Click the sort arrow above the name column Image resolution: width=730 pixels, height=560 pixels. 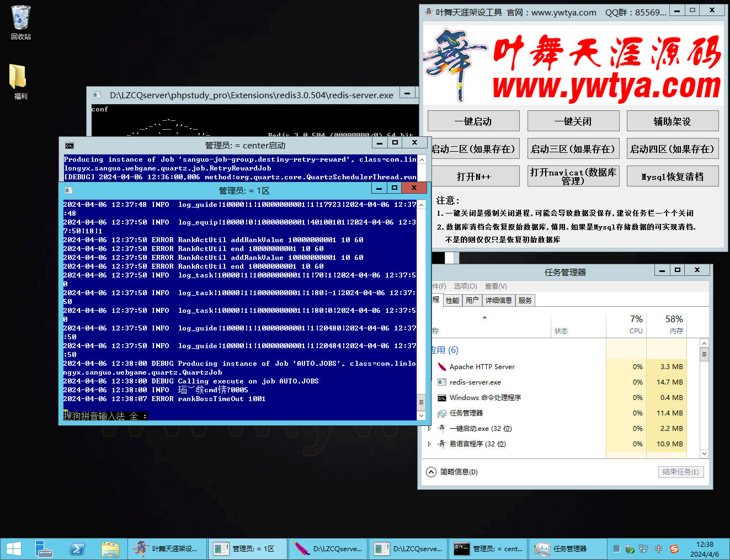(x=485, y=318)
